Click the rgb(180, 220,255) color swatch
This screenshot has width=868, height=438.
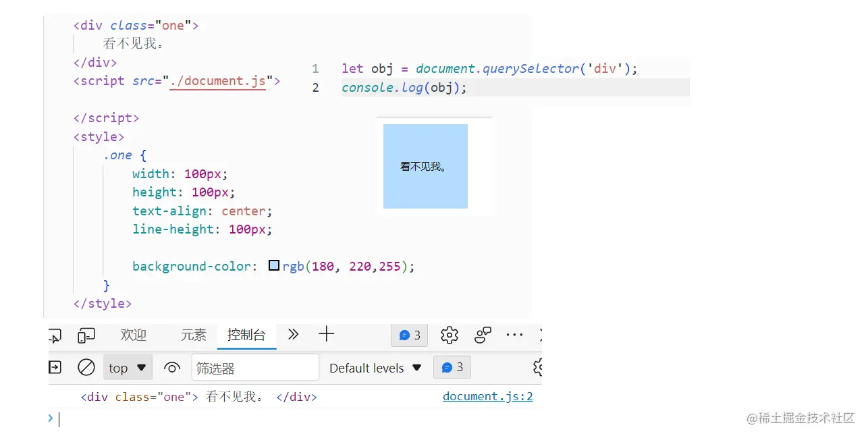tap(274, 266)
